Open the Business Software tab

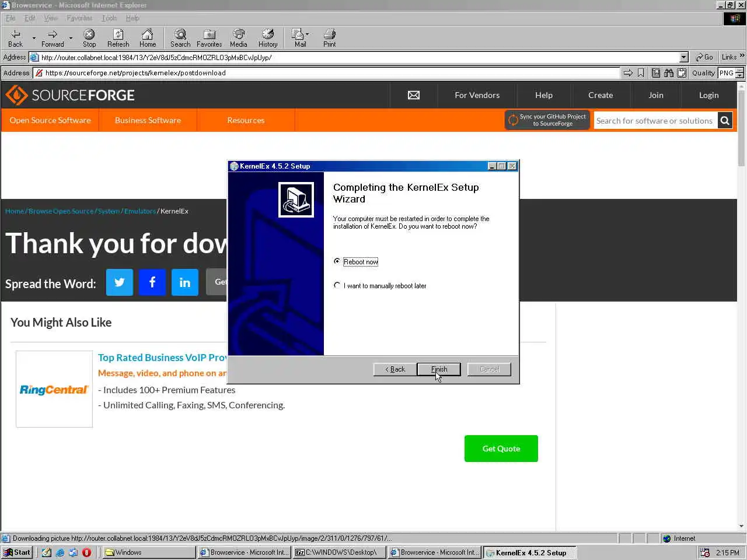(x=148, y=120)
